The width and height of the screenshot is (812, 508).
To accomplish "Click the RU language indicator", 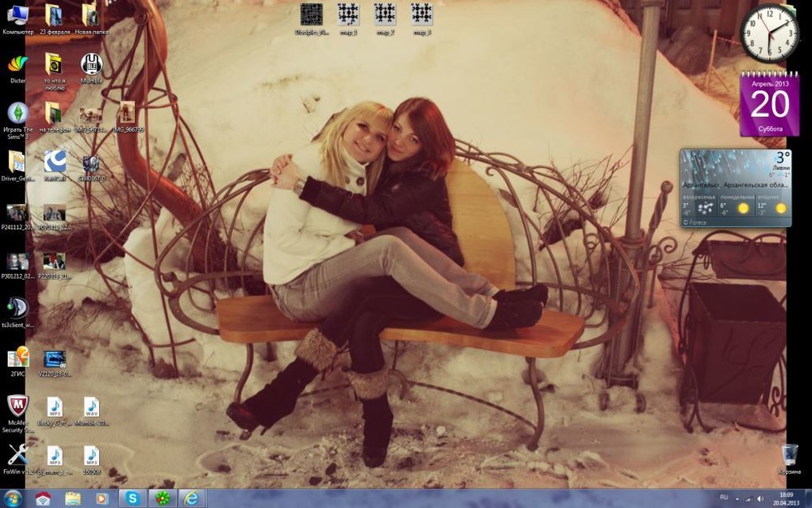I will pyautogui.click(x=723, y=497).
